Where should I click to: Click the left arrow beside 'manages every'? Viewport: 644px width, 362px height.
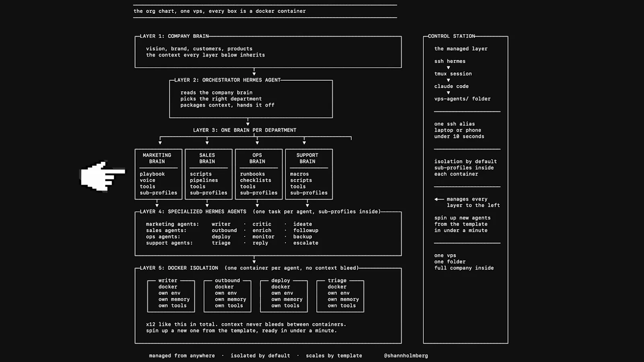[439, 199]
